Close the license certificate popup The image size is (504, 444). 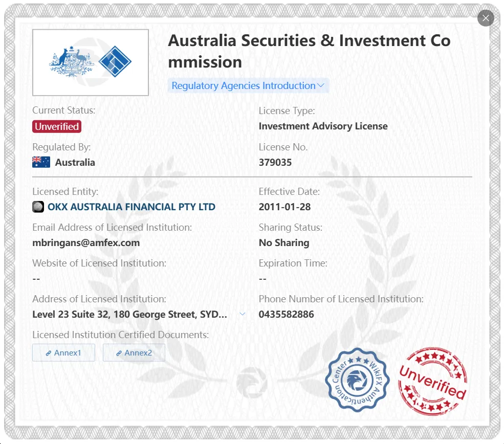tap(486, 18)
